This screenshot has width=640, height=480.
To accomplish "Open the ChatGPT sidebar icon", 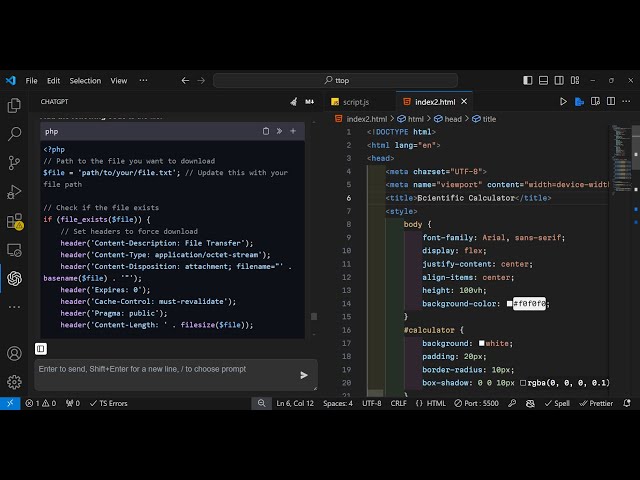I will [14, 278].
